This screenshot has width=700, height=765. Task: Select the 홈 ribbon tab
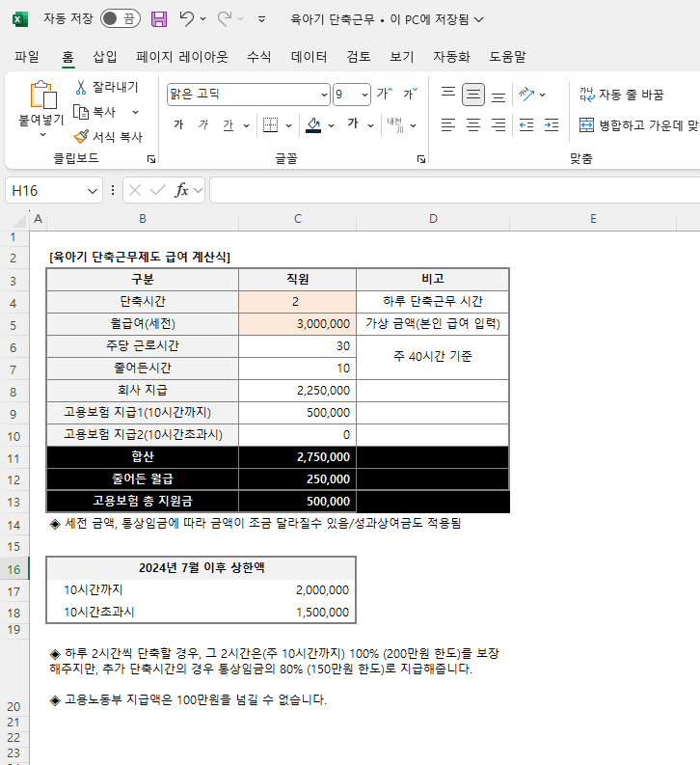point(67,57)
